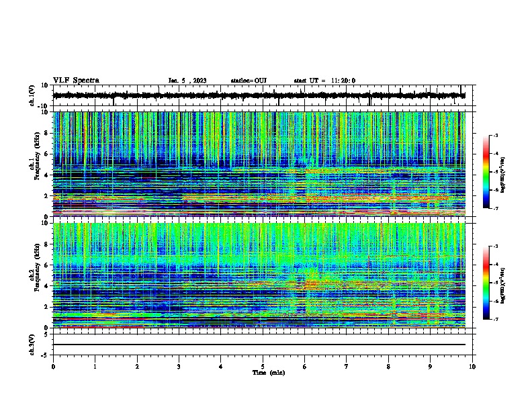The height and width of the screenshot is (411, 532).
Task: Click the "start UT = 11:20: 0" label
Action: coord(324,81)
